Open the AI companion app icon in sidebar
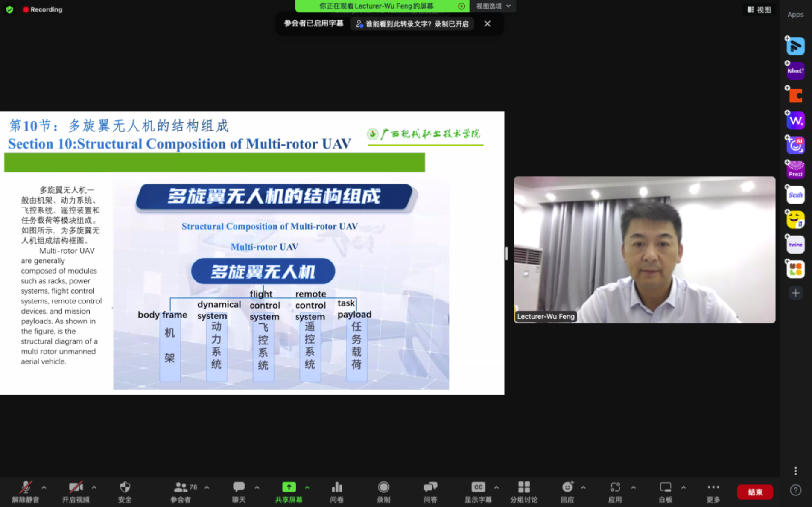This screenshot has width=812, height=507. point(795,146)
